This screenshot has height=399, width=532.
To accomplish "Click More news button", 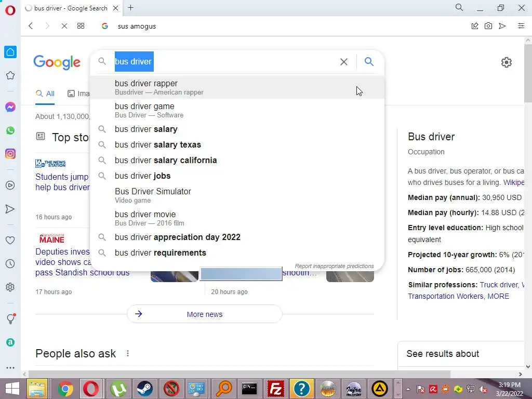I will pyautogui.click(x=205, y=314).
